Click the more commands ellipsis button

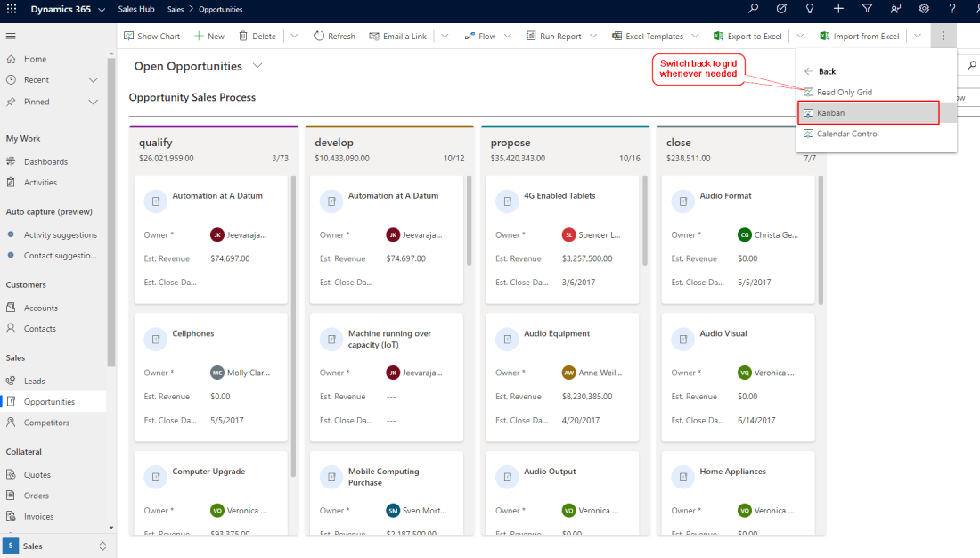943,36
